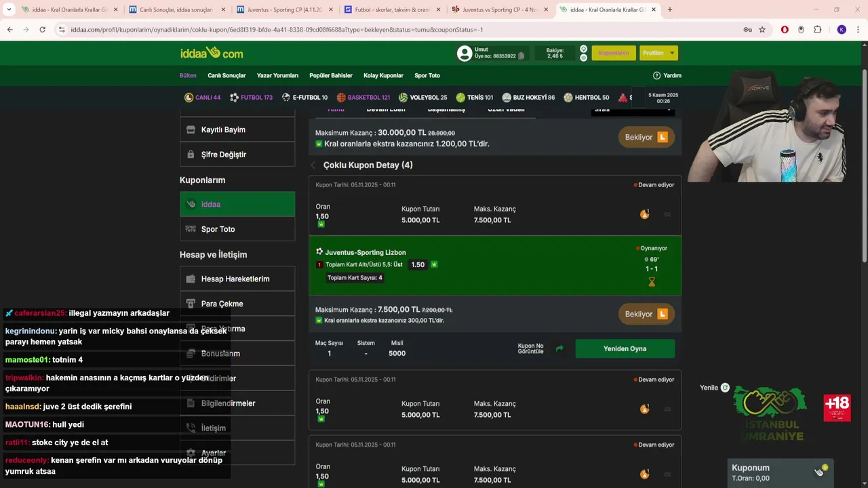Click first coupon's orange medal icon
868x488 pixels.
coord(644,214)
